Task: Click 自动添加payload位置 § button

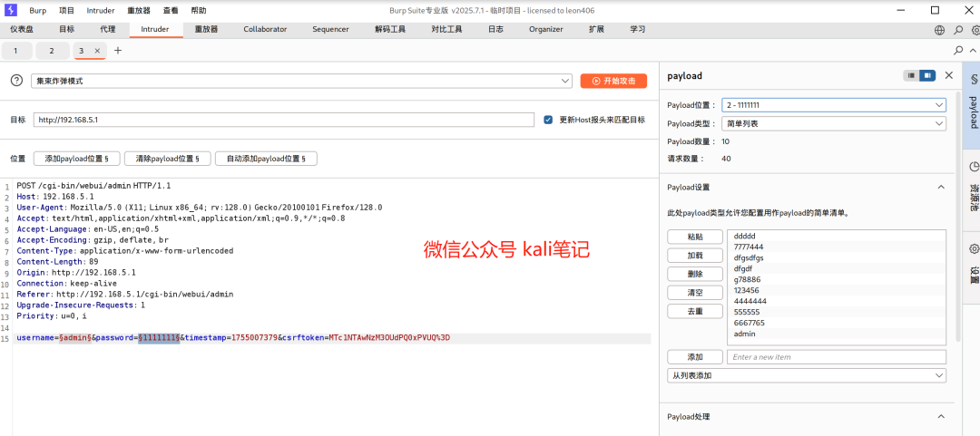Action: coord(266,159)
